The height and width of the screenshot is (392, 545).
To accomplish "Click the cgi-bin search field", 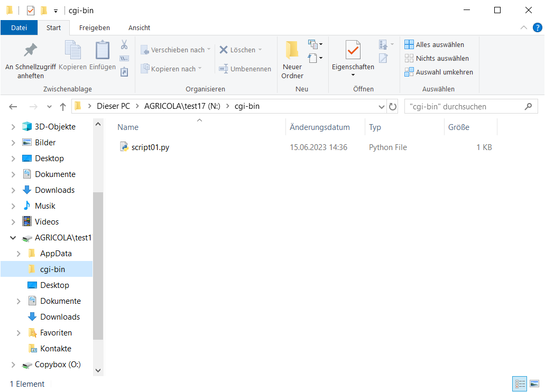I will click(x=465, y=106).
